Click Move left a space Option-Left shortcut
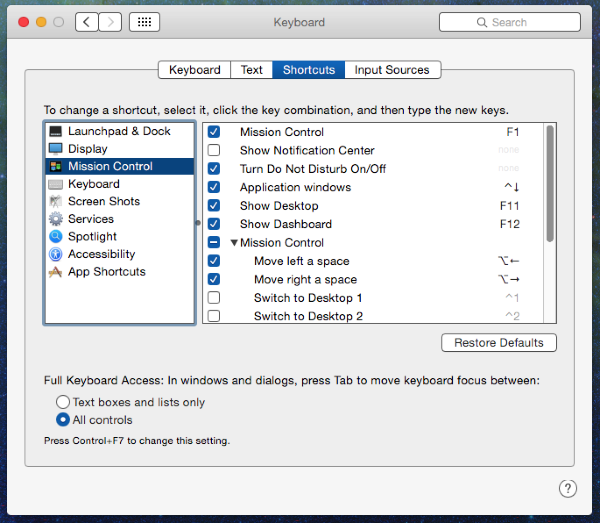Image resolution: width=600 pixels, height=523 pixels. point(509,261)
